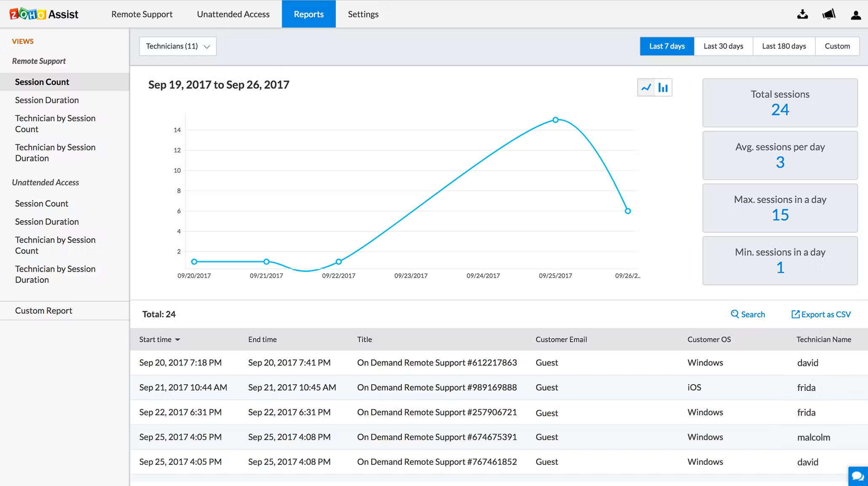Image resolution: width=868 pixels, height=486 pixels.
Task: Activate the Custom date range option
Action: coord(837,46)
